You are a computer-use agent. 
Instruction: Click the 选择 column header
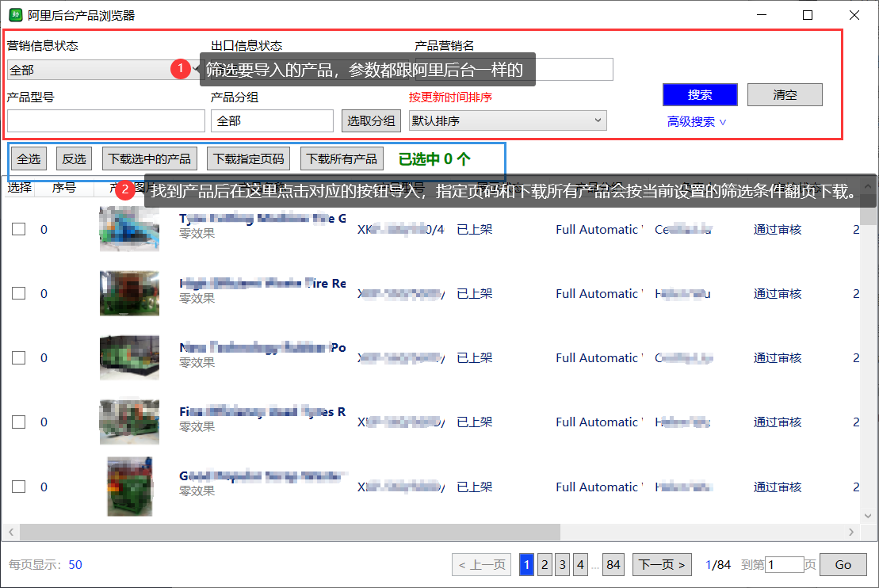[x=20, y=188]
